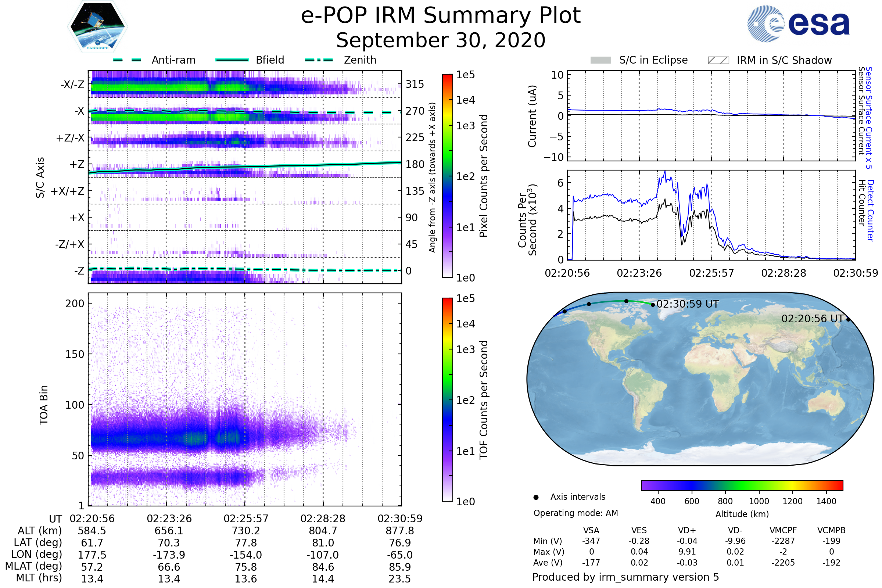Click the Operating mode: AM text
Viewport: 882px width, 588px height.
coord(576,513)
